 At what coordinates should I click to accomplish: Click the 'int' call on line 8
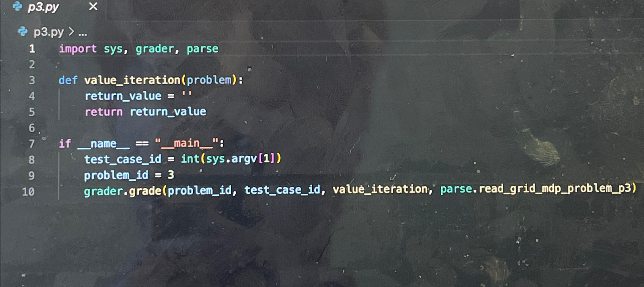pyautogui.click(x=190, y=158)
